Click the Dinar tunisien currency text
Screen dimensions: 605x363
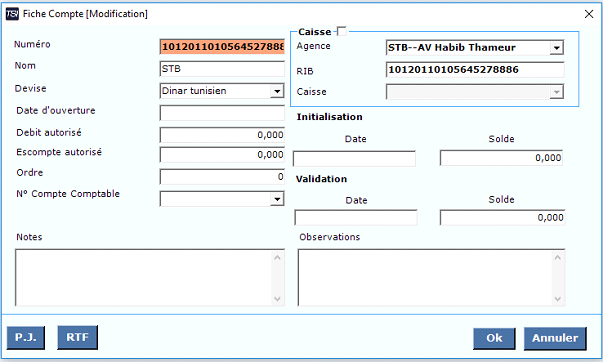tap(194, 91)
